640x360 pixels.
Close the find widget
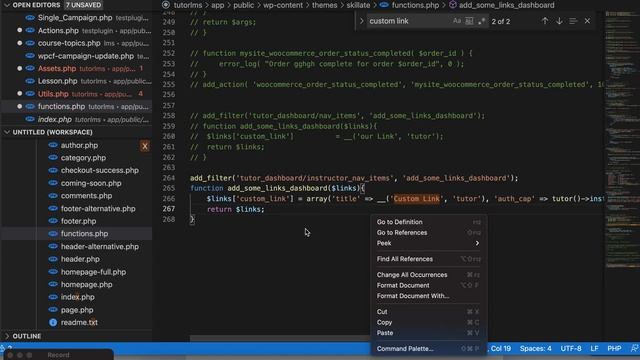(x=587, y=21)
